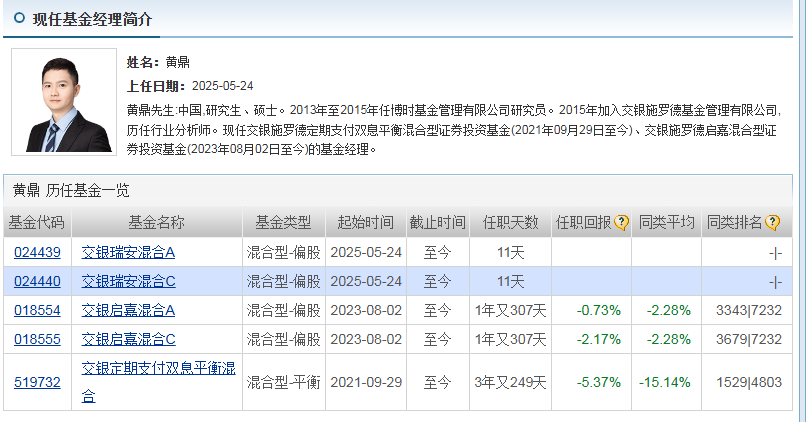Screen dimensions: 808x422
Task: Open 交银启嘉混合C fund page
Action: tap(128, 339)
